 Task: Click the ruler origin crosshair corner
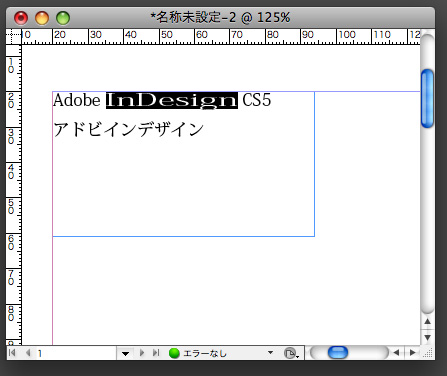(13, 37)
